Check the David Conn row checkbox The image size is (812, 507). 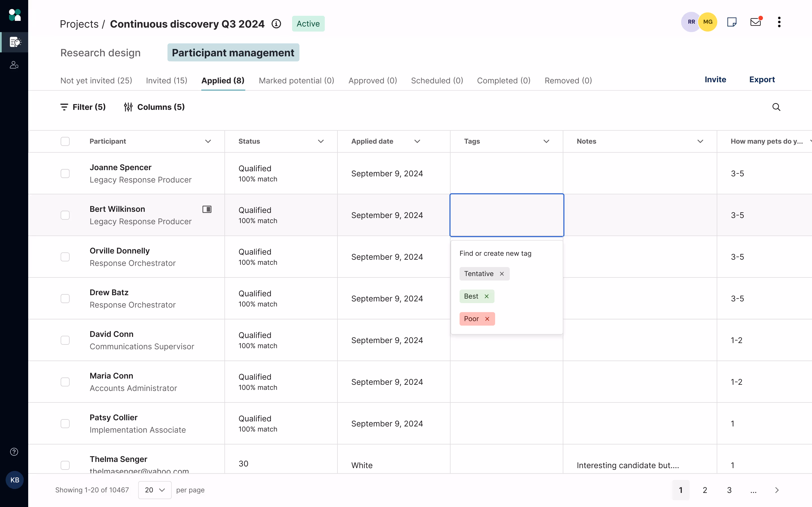(x=65, y=340)
